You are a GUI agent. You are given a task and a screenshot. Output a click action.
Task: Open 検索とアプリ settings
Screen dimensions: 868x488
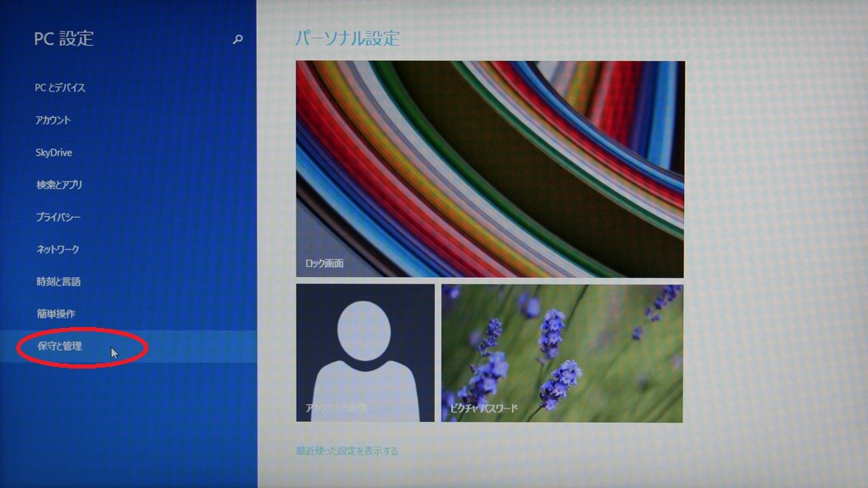(x=59, y=185)
